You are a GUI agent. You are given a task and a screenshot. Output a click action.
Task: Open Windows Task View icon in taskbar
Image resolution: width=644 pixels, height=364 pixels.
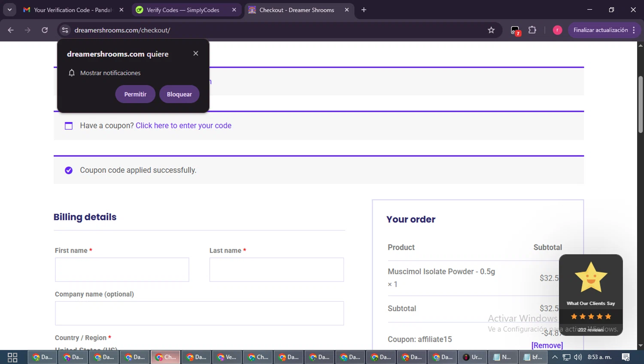click(x=12, y=357)
